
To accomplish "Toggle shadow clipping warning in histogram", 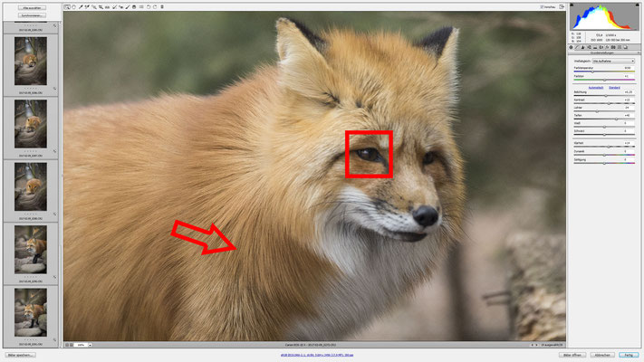I will 572,5.
